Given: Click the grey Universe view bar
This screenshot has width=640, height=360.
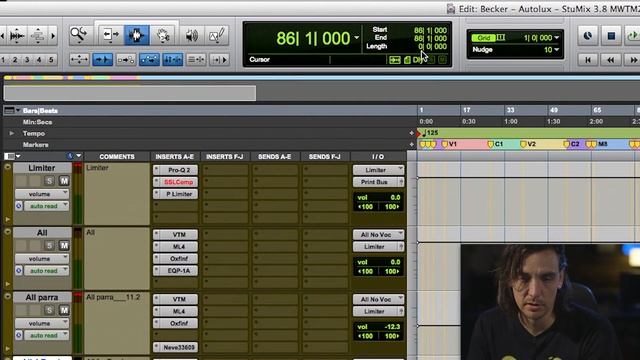Looking at the screenshot, I should click(130, 93).
